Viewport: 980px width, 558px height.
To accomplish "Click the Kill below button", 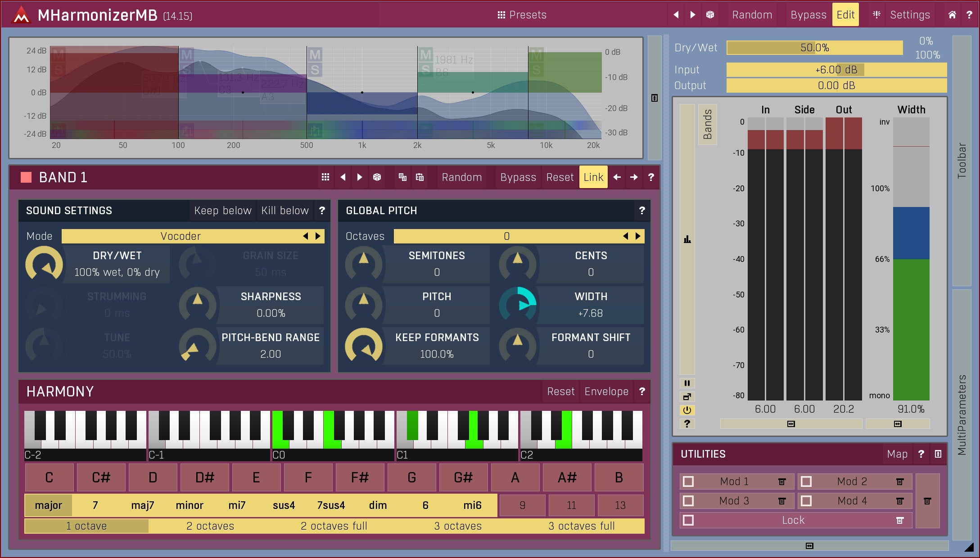I will pos(285,211).
